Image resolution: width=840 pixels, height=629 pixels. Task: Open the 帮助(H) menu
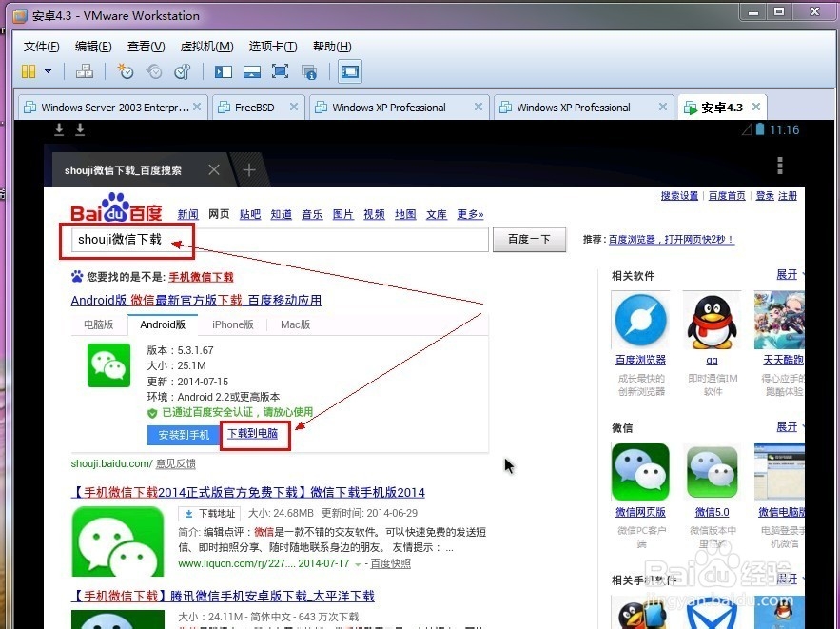[332, 47]
